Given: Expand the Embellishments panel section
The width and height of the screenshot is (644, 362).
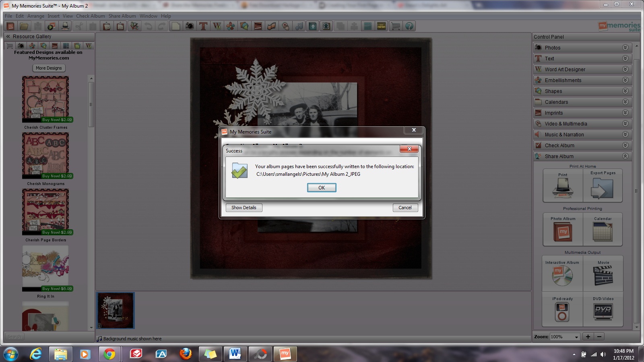Looking at the screenshot, I should (x=625, y=80).
